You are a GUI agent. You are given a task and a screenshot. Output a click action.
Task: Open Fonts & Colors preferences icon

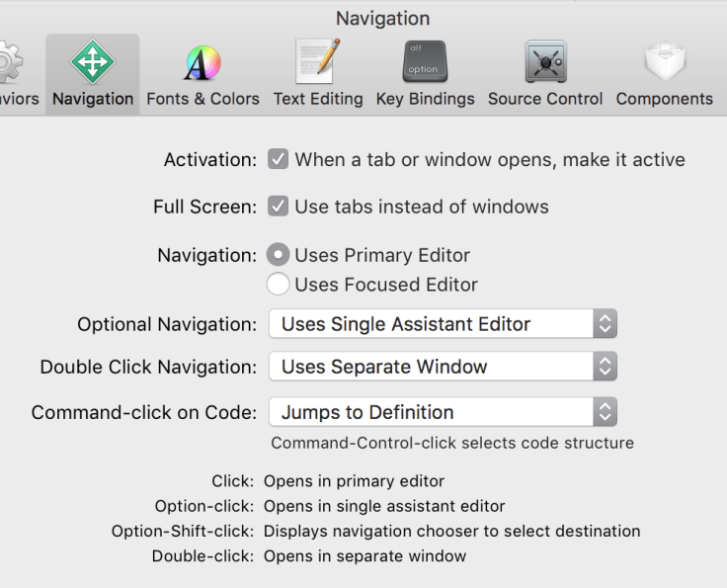point(202,63)
